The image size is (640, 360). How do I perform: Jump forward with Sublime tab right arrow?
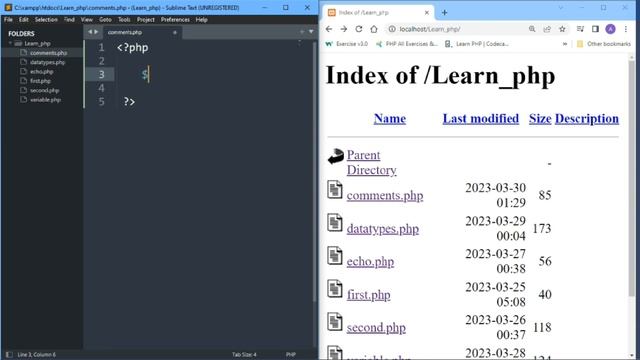[x=96, y=32]
